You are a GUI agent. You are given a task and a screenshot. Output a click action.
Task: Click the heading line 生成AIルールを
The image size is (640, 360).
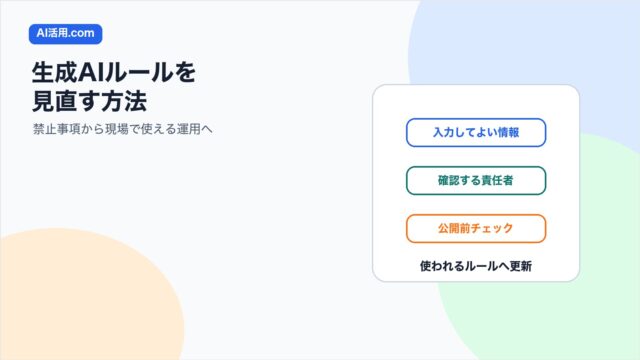click(x=114, y=72)
